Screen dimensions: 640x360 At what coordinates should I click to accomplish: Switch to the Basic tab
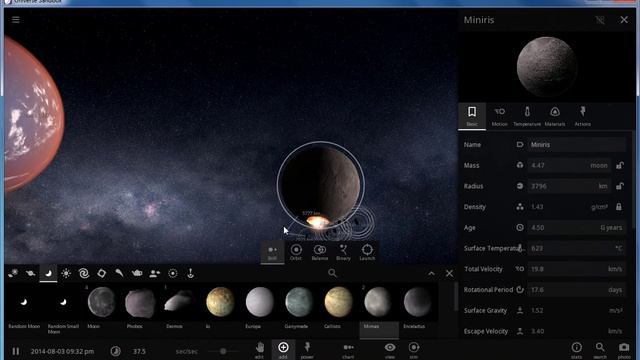[x=472, y=116]
